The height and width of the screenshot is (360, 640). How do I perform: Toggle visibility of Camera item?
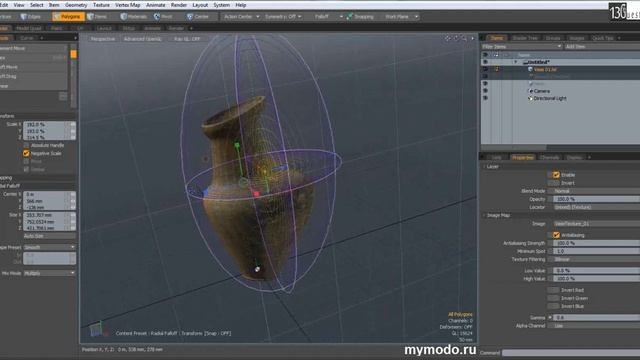(x=485, y=91)
